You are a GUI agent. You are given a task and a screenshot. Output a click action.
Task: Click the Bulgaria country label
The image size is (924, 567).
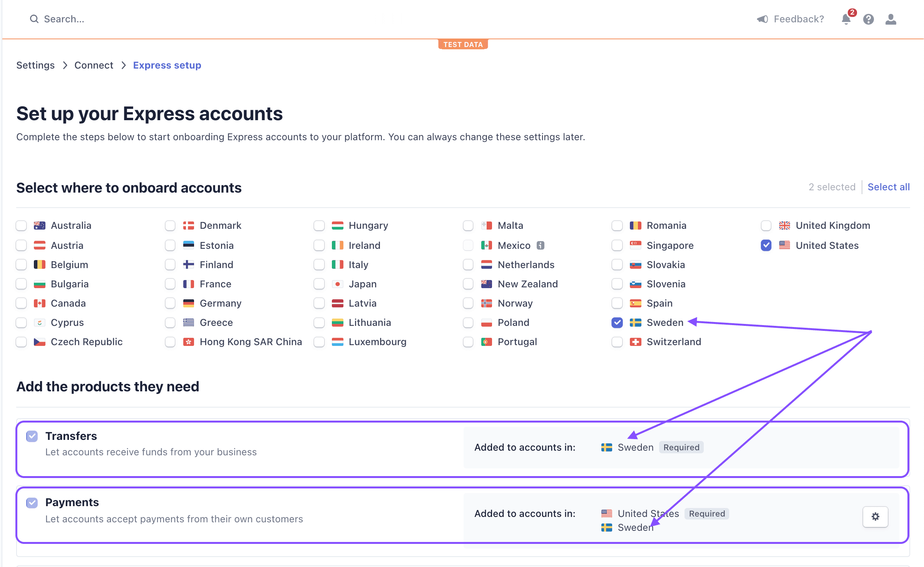pyautogui.click(x=70, y=284)
